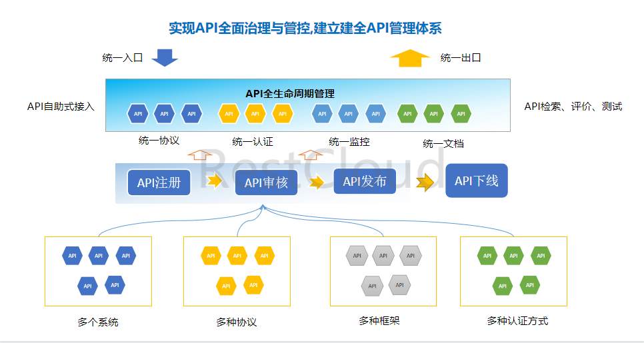Click the rightmost green API hexagon above 统一文档
The height and width of the screenshot is (343, 644).
click(461, 114)
